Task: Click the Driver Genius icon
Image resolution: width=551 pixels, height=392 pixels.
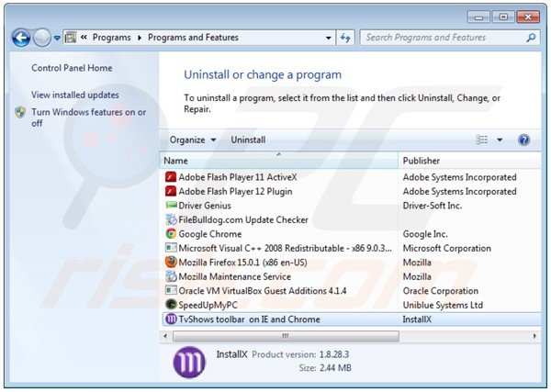Action: point(171,205)
